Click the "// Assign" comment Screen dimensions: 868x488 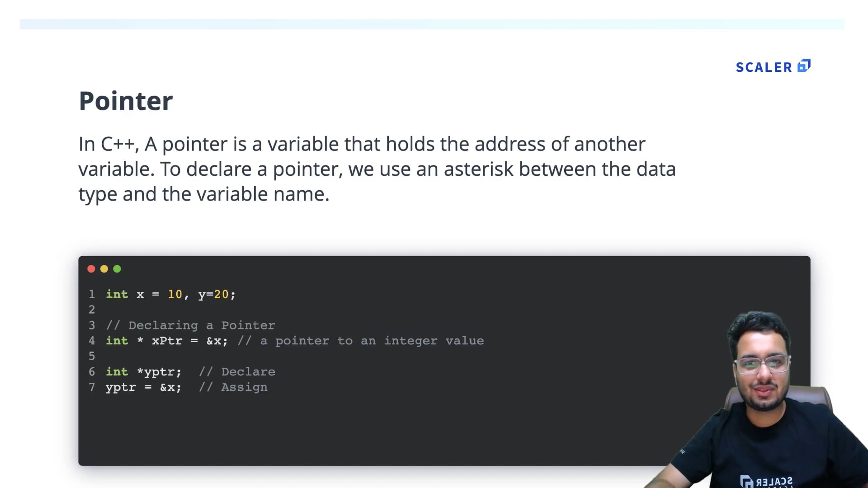pyautogui.click(x=233, y=387)
